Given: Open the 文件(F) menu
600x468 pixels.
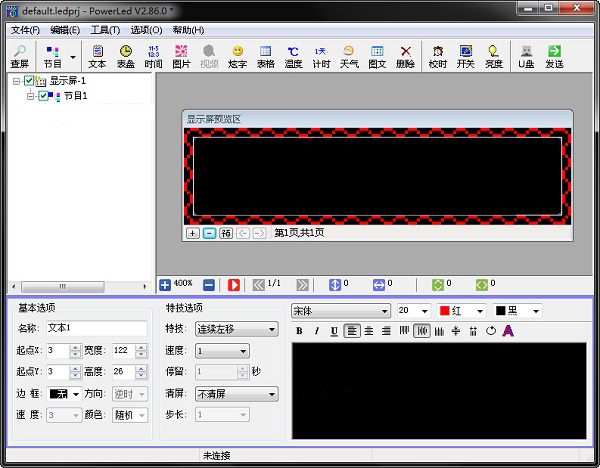Looking at the screenshot, I should point(25,30).
